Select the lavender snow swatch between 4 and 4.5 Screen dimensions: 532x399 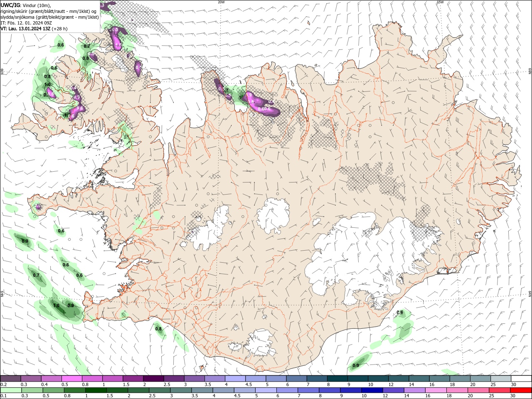pyautogui.click(x=235, y=379)
